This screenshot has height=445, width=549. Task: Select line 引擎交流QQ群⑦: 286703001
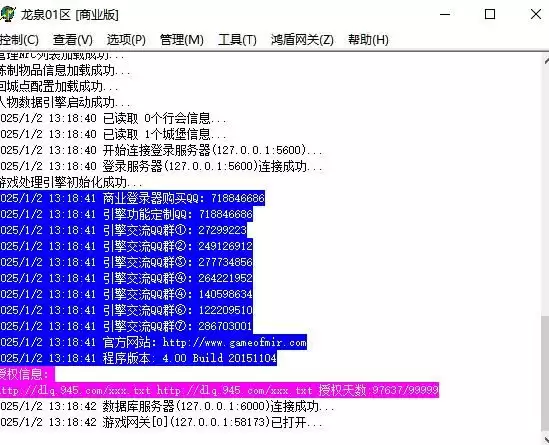pyautogui.click(x=126, y=327)
